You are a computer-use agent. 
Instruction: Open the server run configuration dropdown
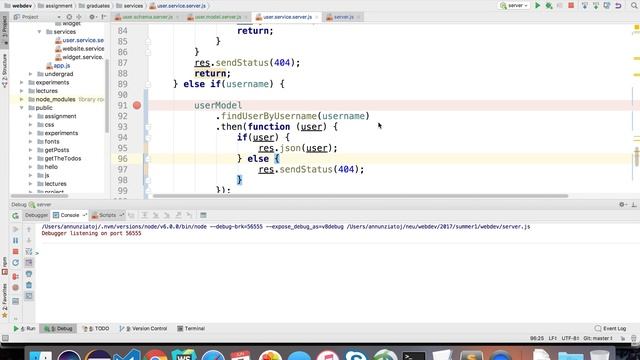pyautogui.click(x=514, y=6)
